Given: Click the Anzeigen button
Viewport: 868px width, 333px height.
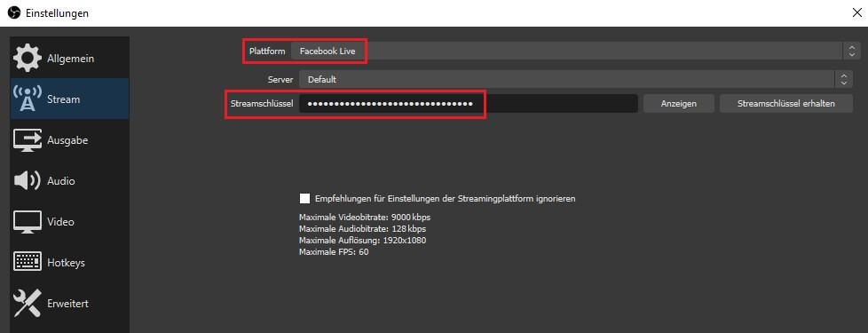Looking at the screenshot, I should (x=679, y=104).
